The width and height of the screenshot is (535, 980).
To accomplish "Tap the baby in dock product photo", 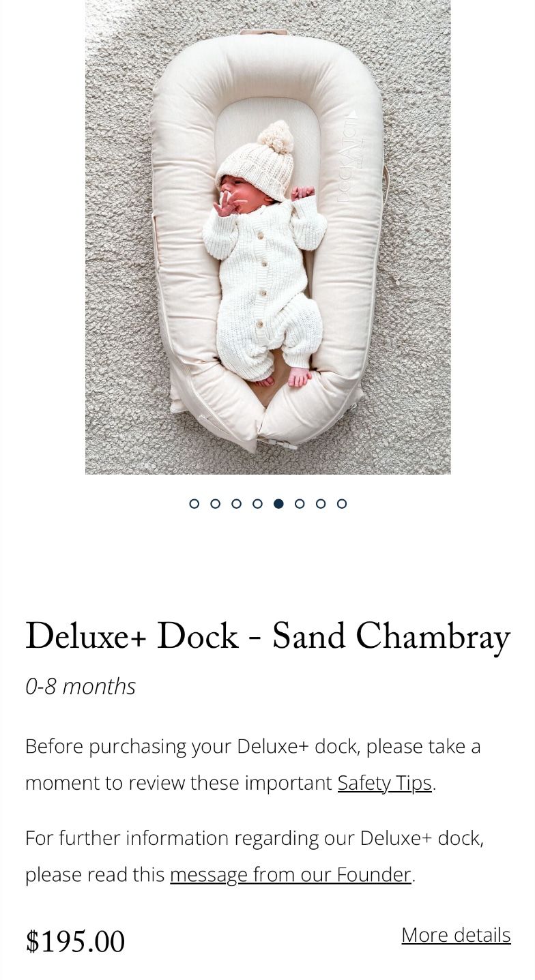I will [267, 237].
